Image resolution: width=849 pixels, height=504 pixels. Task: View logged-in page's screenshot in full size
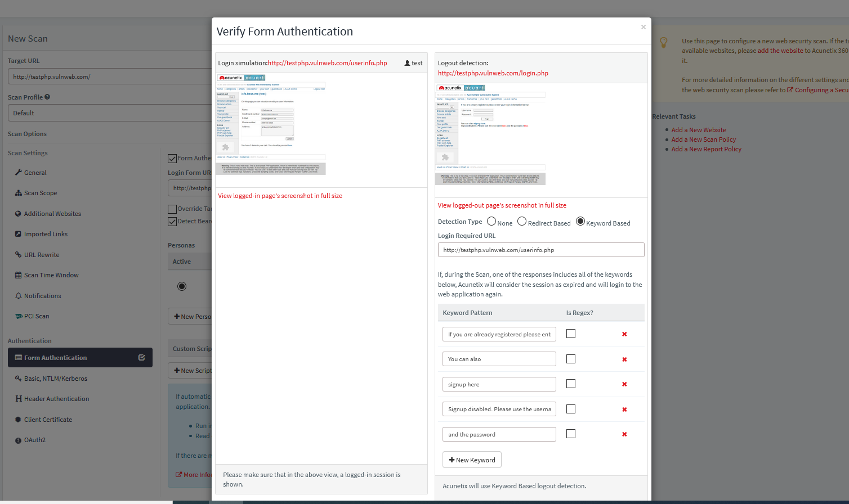click(280, 196)
